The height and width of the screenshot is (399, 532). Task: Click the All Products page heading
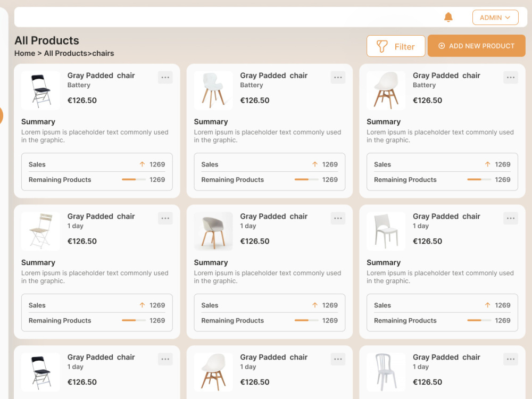[47, 40]
